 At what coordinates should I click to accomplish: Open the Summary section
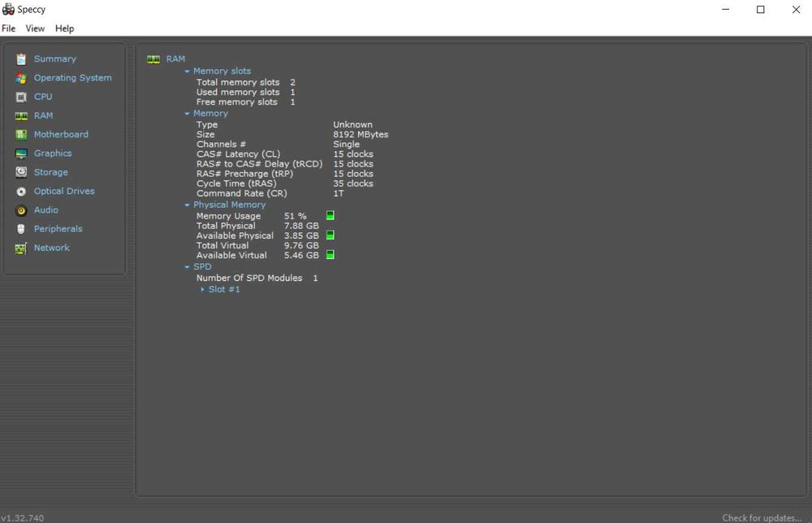tap(55, 59)
